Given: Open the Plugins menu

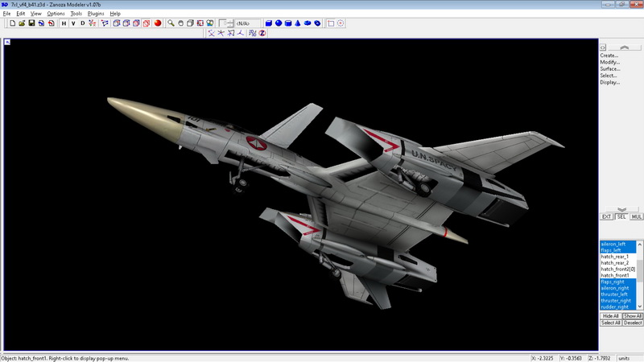Looking at the screenshot, I should (96, 14).
